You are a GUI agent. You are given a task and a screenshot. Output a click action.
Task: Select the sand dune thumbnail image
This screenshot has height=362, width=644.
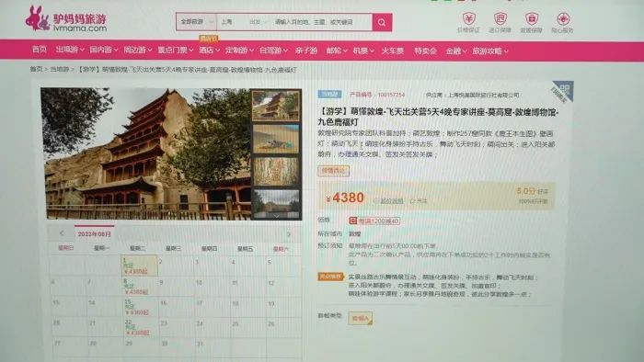pyautogui.click(x=276, y=139)
